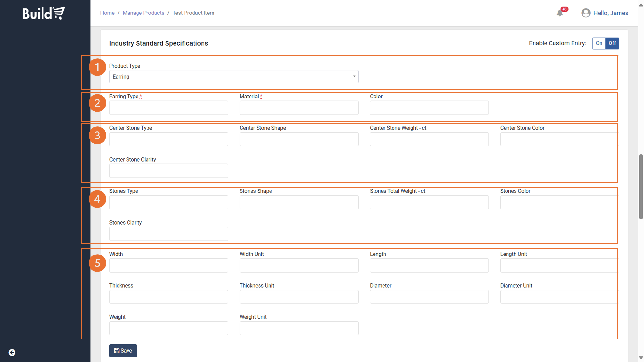Click the Center Stone Type field
Image resolution: width=644 pixels, height=362 pixels.
169,139
